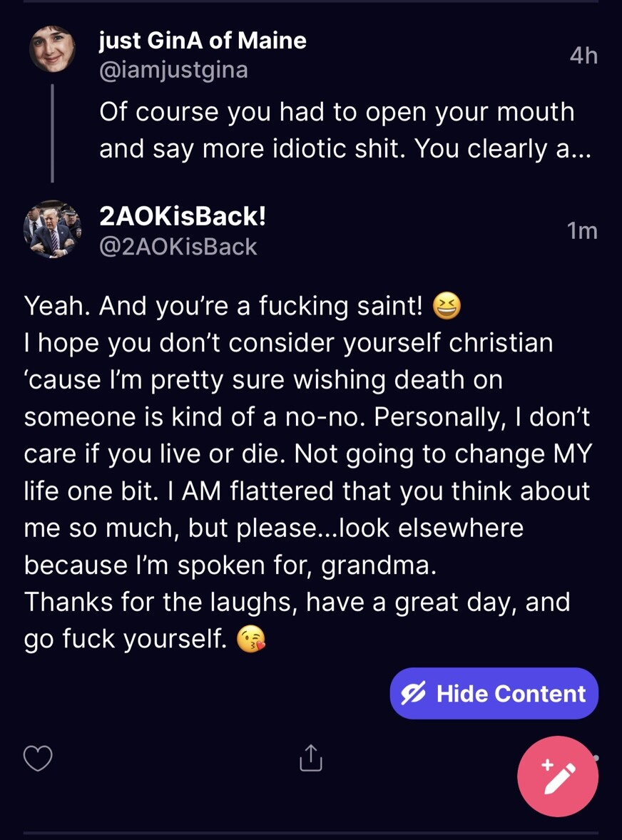Viewport: 622px width, 840px height.
Task: Click the 1m timestamp on the reply
Action: coord(581,230)
